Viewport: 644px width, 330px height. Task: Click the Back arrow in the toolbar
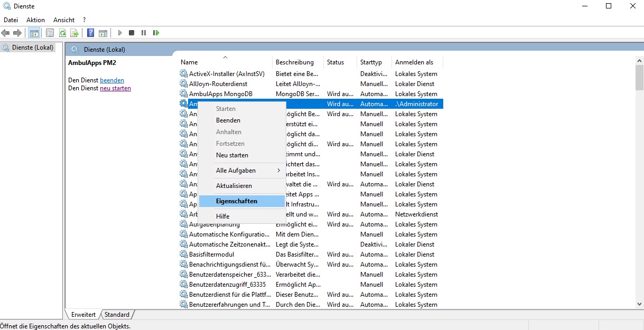pyautogui.click(x=6, y=33)
